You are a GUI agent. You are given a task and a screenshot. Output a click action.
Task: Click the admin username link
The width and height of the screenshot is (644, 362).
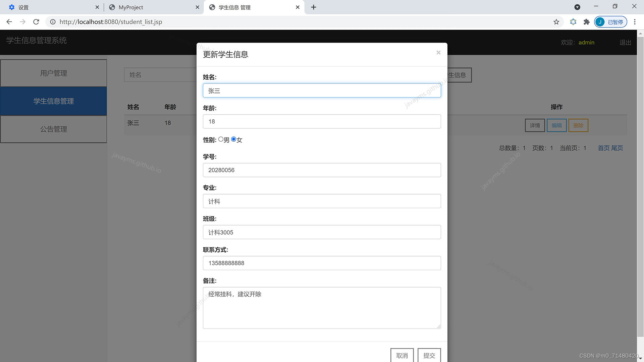pyautogui.click(x=586, y=43)
